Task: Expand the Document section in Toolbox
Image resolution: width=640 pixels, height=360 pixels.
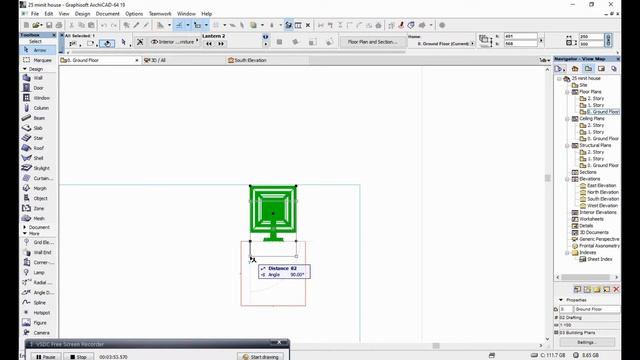Action: 24,227
